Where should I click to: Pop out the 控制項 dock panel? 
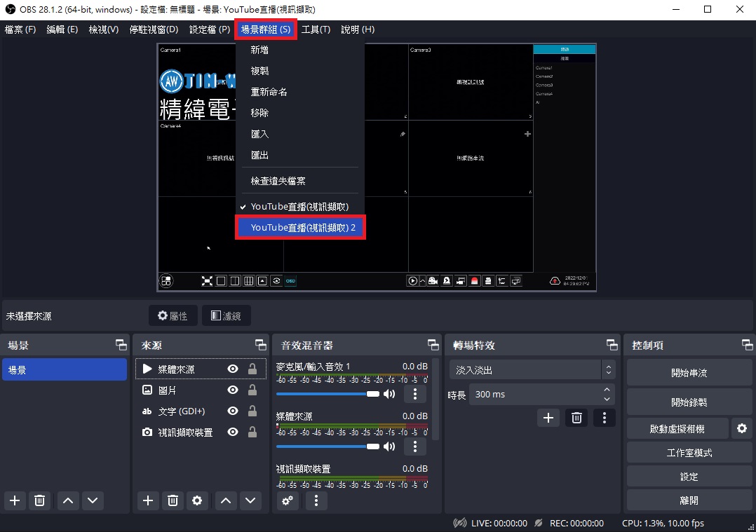pos(747,345)
